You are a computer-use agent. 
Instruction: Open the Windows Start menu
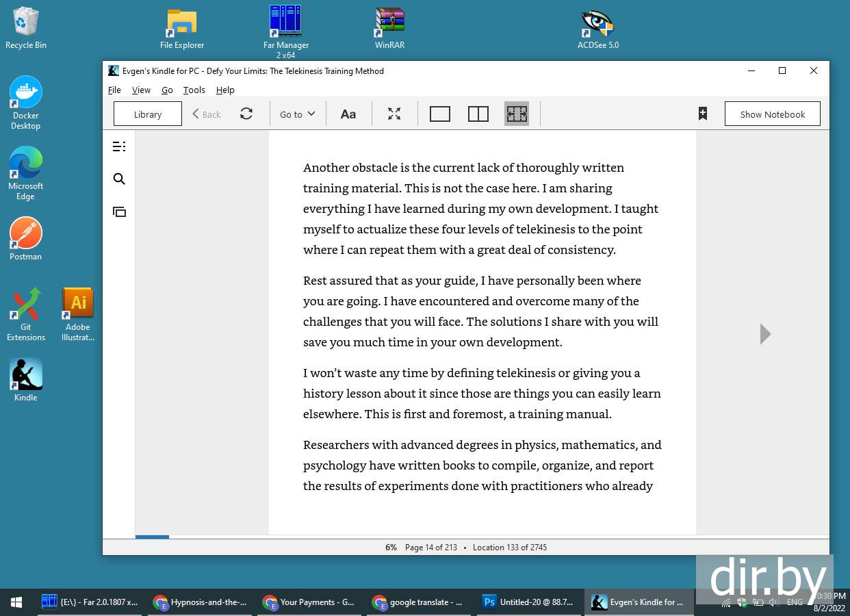[x=16, y=602]
